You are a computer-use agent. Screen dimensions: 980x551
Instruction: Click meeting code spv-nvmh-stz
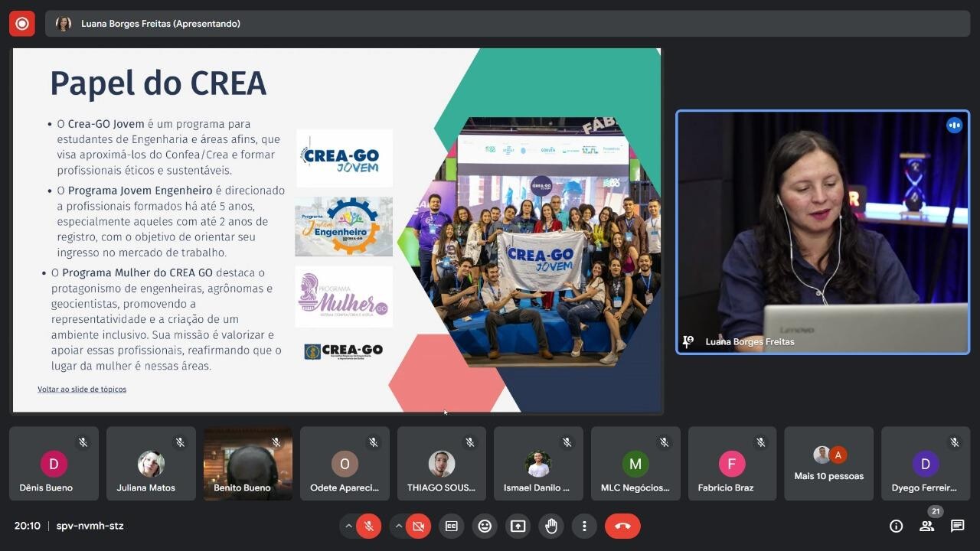tap(90, 526)
